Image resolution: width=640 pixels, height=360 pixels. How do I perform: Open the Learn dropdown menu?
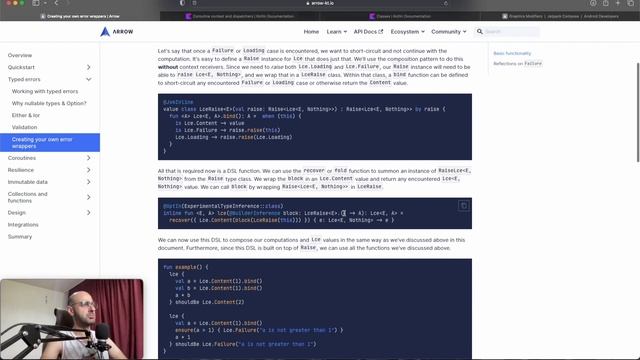click(x=336, y=31)
